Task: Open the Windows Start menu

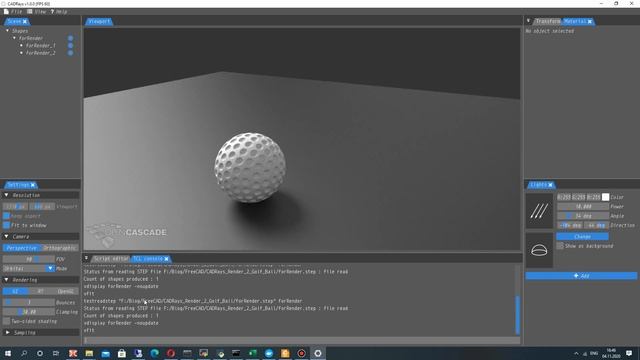Action: tap(8, 353)
